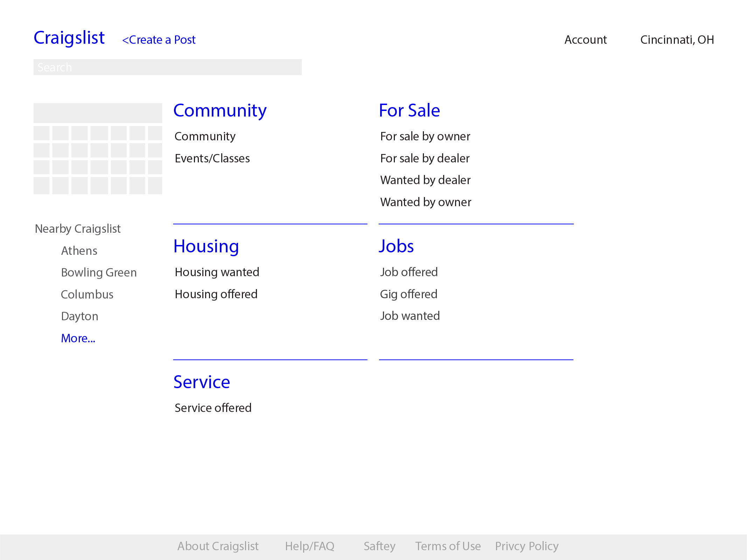Open the For Sale category heading

[409, 111]
